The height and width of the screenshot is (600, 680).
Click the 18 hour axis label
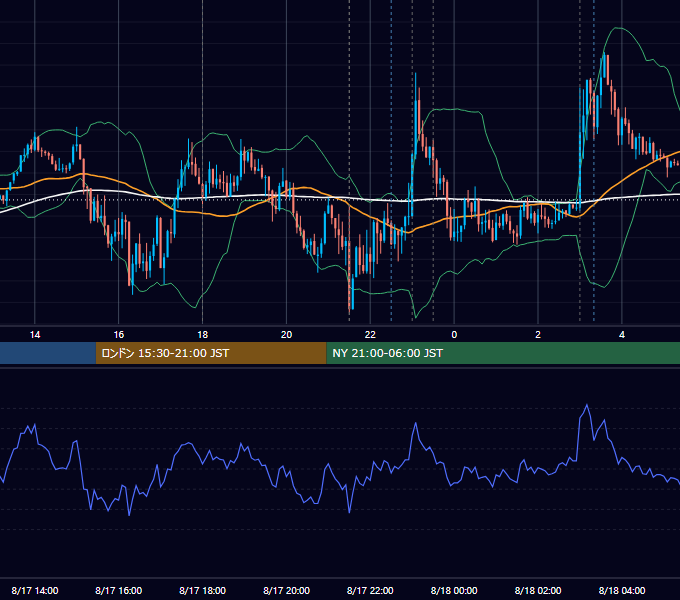[203, 335]
